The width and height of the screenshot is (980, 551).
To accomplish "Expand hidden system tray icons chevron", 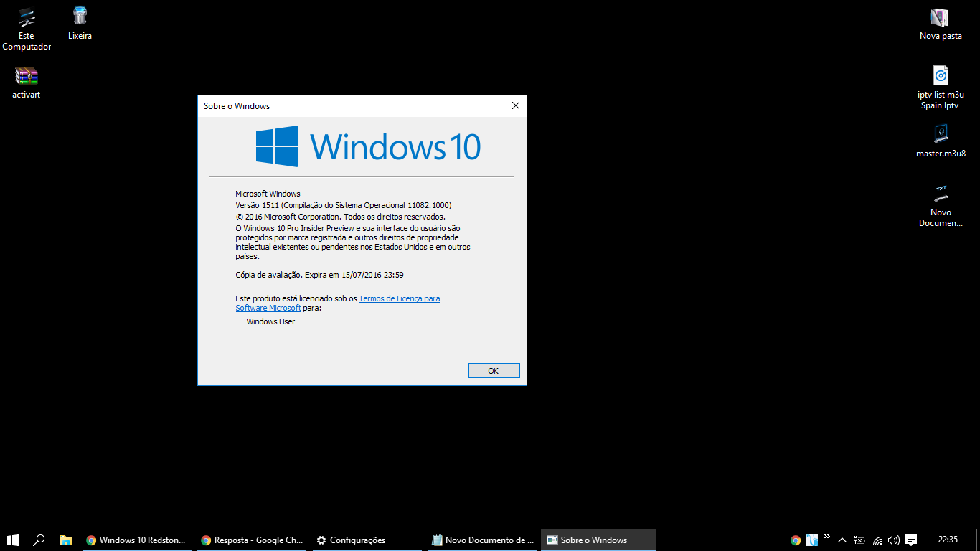I will pos(842,540).
